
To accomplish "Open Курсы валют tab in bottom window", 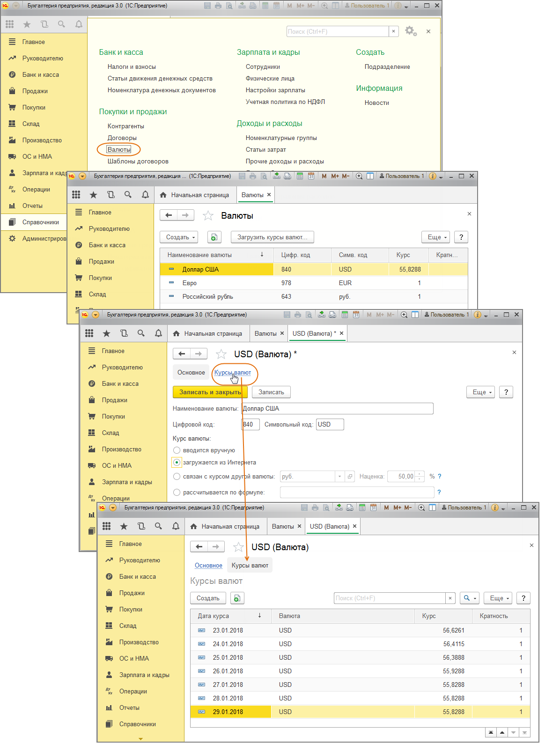I will pyautogui.click(x=250, y=565).
